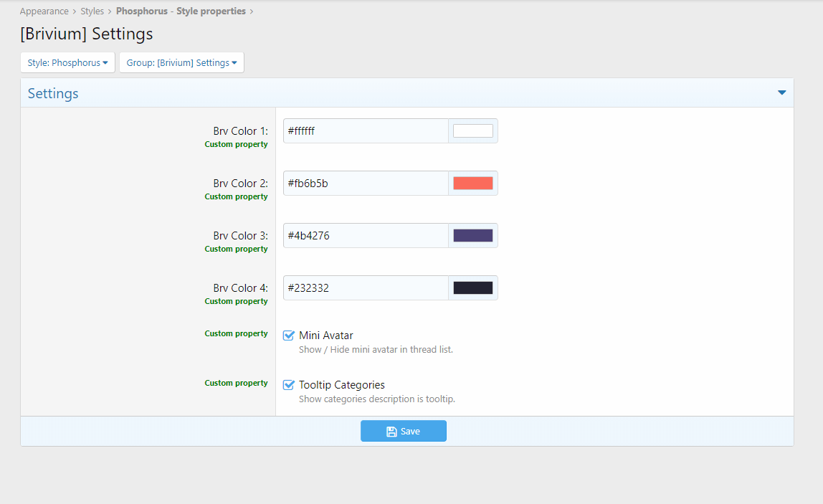Open Appearance in the breadcrumb
This screenshot has height=504, width=823.
tap(44, 11)
